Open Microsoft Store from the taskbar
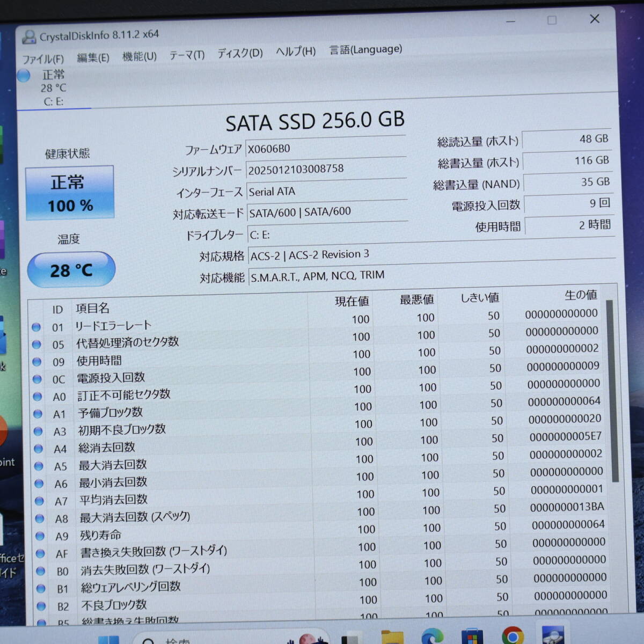 [472, 636]
